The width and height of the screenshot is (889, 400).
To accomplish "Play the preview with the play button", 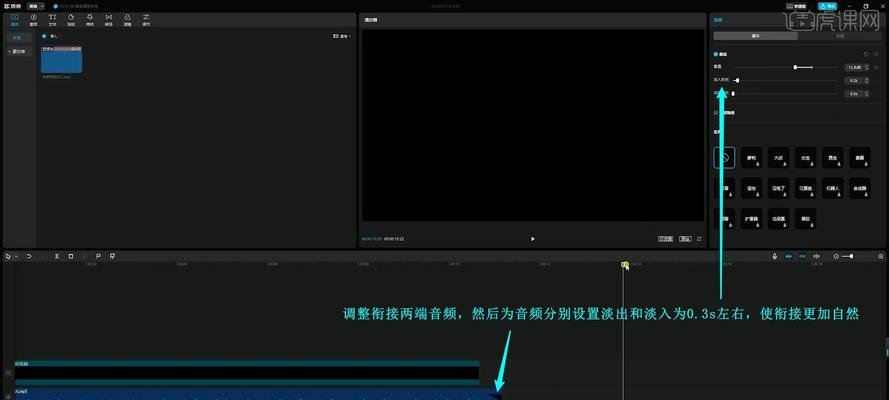I will [x=532, y=239].
